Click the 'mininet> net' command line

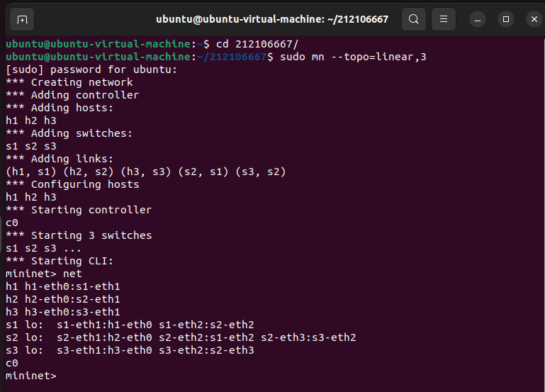[x=44, y=274]
